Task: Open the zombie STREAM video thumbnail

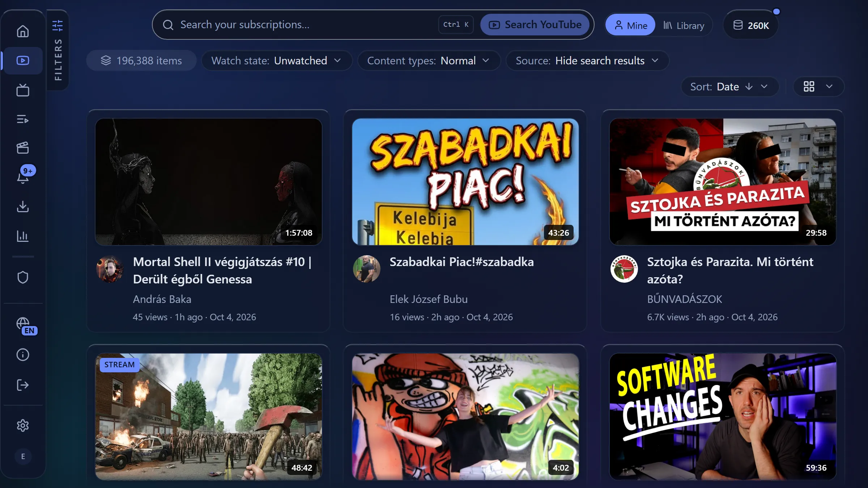Action: click(x=209, y=417)
